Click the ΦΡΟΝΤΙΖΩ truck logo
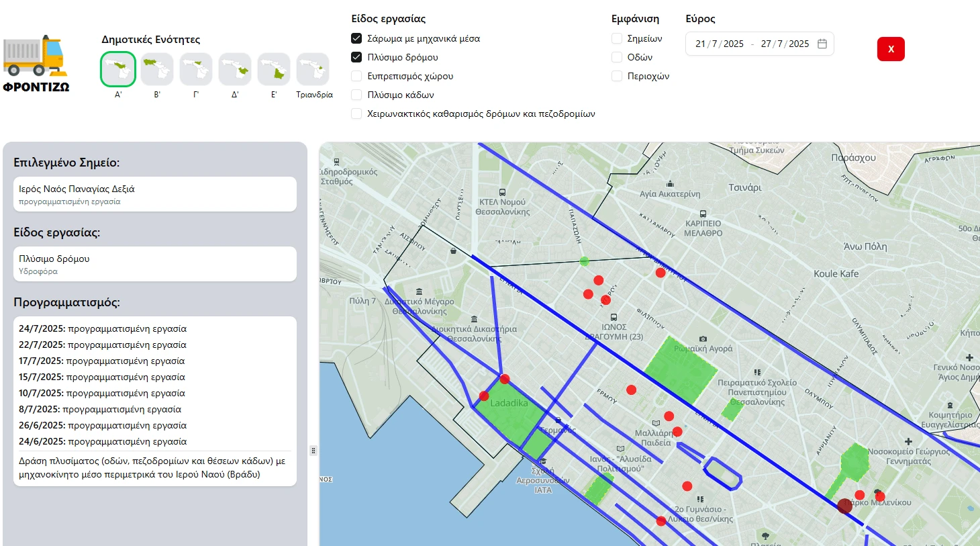 [36, 62]
